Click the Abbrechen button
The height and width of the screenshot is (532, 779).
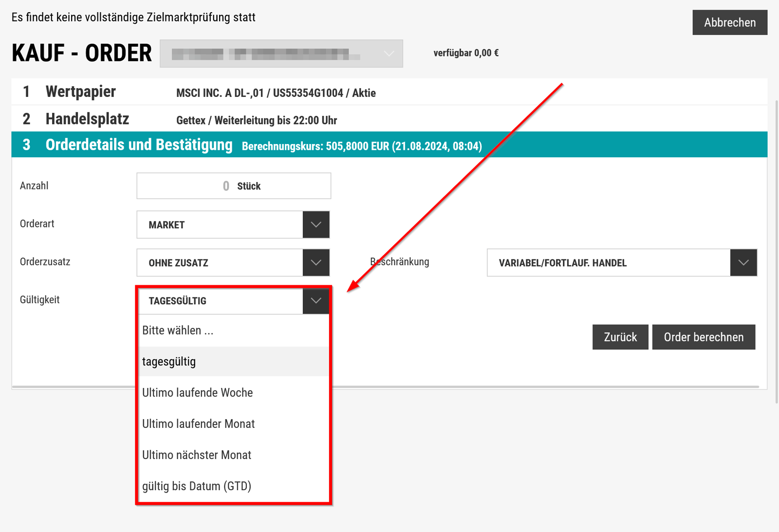729,22
